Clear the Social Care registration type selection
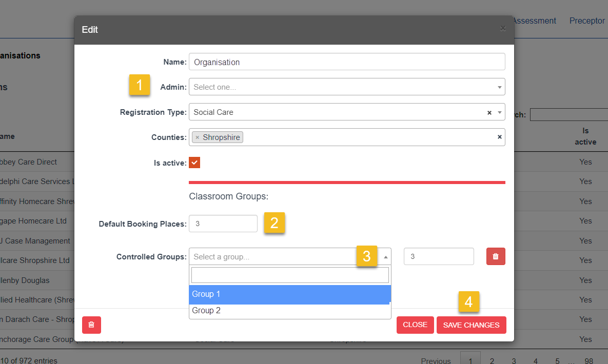 point(489,112)
